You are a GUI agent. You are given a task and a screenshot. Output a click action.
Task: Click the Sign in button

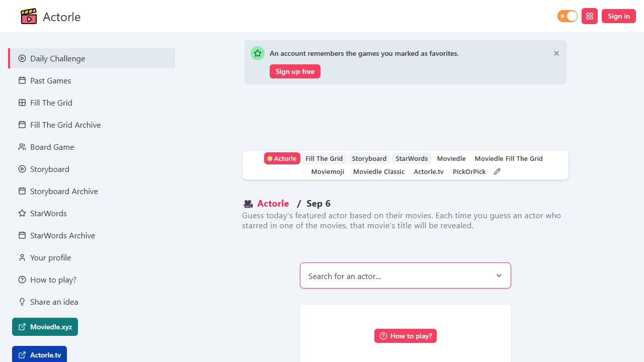pyautogui.click(x=619, y=16)
